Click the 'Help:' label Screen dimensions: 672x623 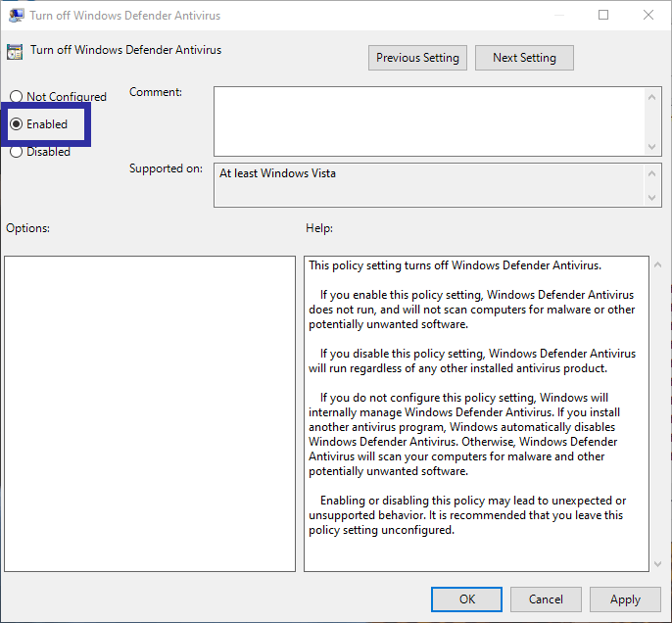(319, 228)
